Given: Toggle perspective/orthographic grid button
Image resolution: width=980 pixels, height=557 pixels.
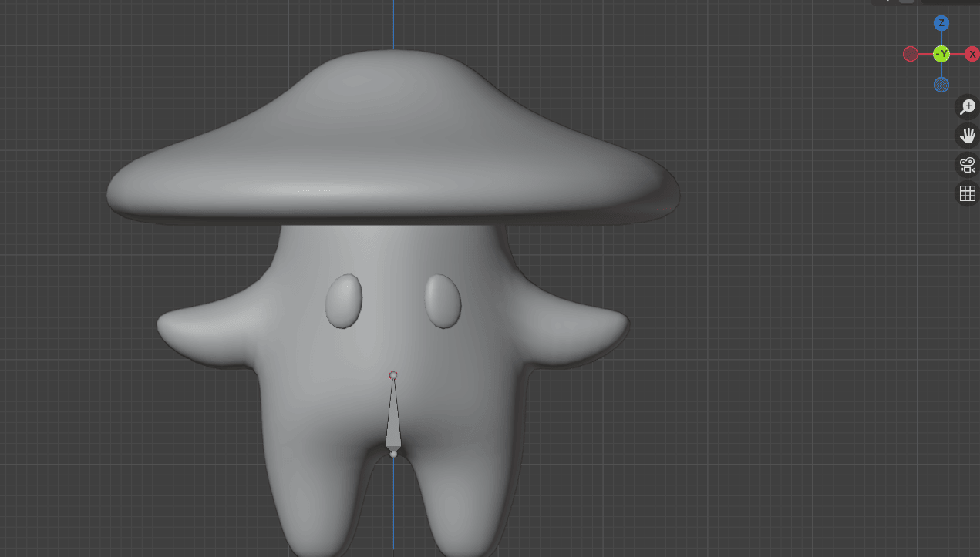Looking at the screenshot, I should [967, 193].
